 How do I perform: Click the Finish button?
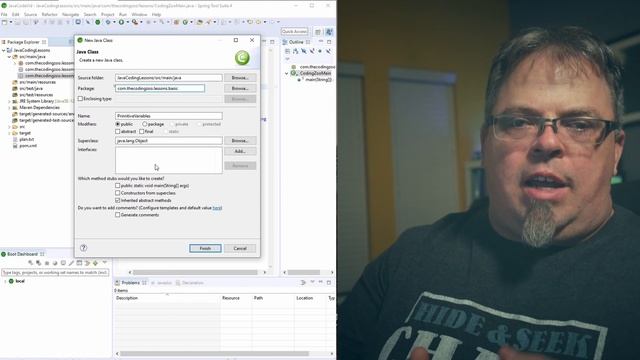point(205,248)
